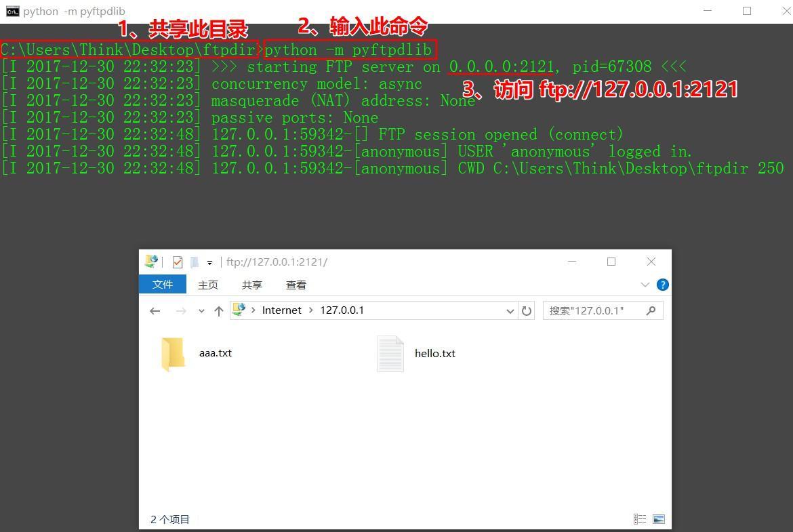The width and height of the screenshot is (793, 532).
Task: Select the Internet breadcrumb in address bar
Action: point(282,310)
